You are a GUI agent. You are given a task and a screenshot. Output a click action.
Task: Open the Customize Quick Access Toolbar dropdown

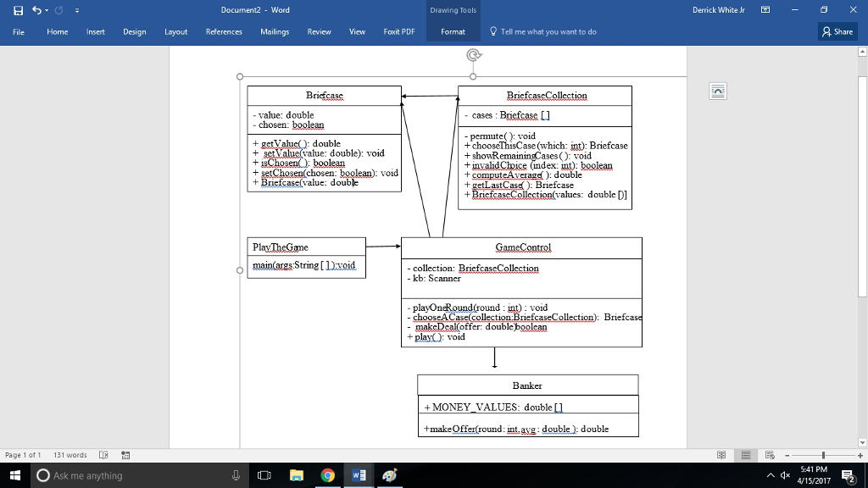coord(77,10)
